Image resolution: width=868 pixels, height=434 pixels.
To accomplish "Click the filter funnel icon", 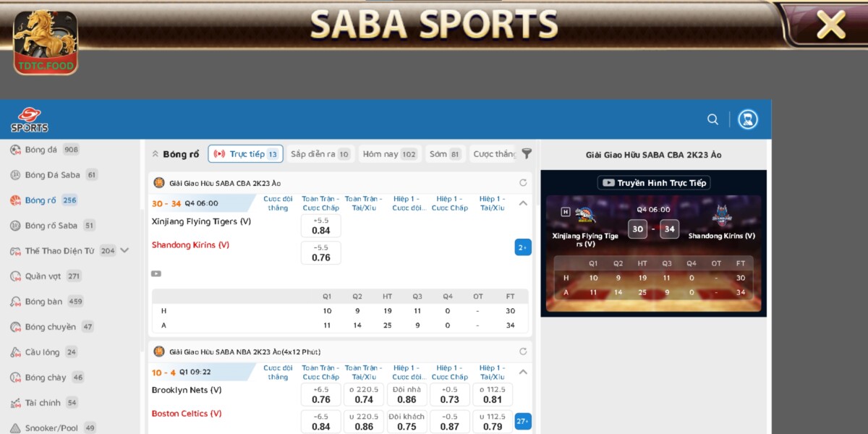I will 527,153.
